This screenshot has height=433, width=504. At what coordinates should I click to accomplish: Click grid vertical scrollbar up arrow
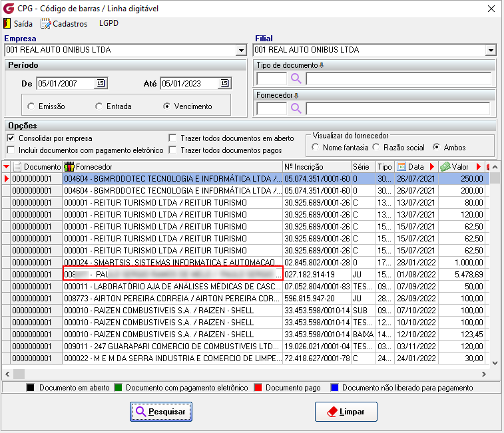(495, 167)
